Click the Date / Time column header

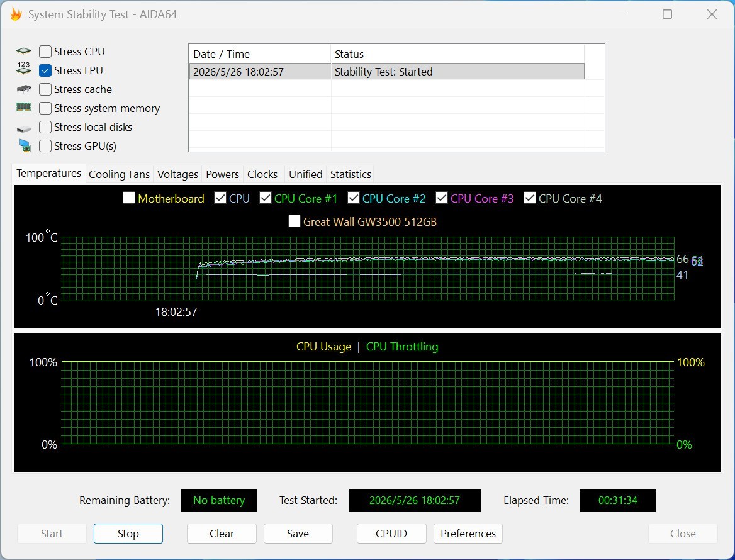pyautogui.click(x=260, y=54)
